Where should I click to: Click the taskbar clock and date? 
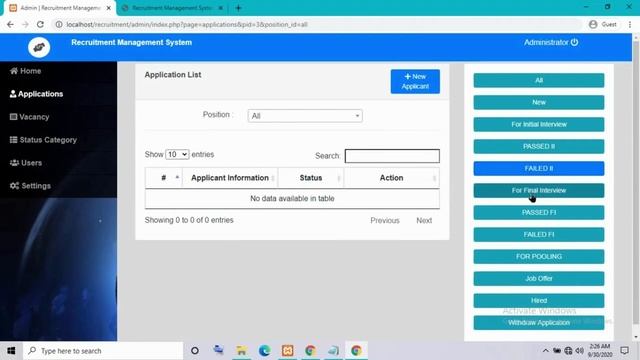[600, 351]
